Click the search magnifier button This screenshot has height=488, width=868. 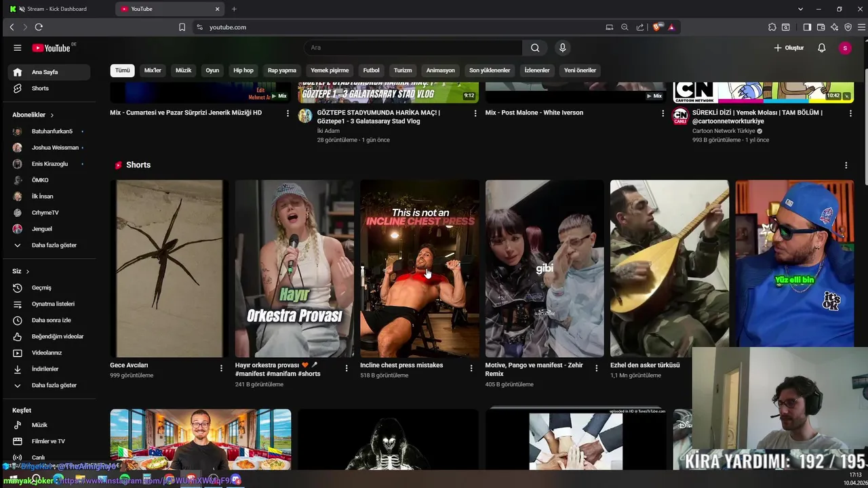(535, 47)
